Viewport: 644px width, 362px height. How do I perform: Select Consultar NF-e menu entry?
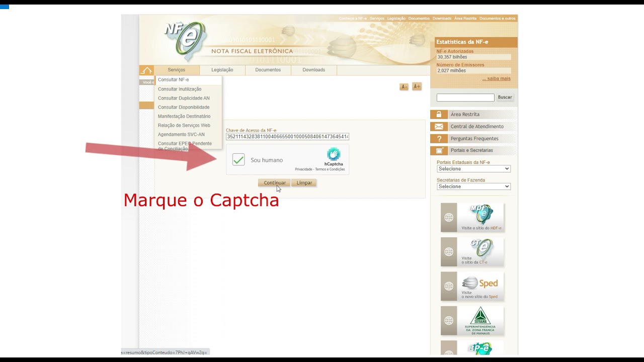click(188, 80)
